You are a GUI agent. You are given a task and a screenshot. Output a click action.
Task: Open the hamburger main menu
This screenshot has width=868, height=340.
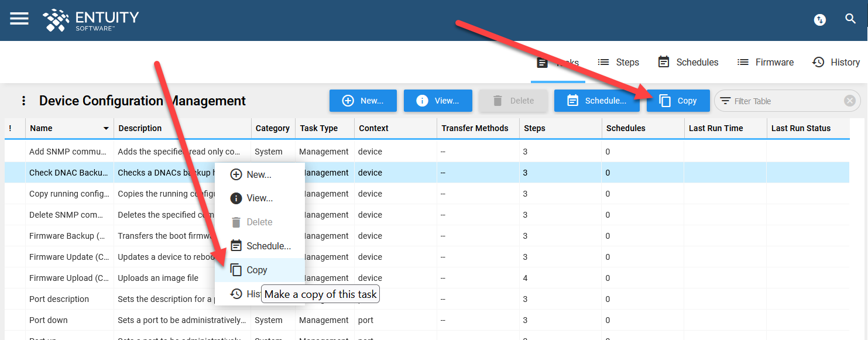(x=19, y=19)
